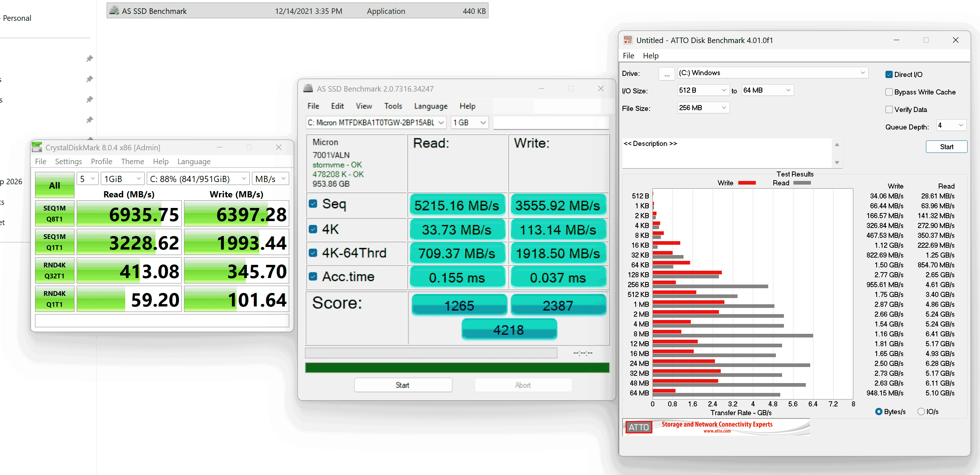Image resolution: width=980 pixels, height=475 pixels.
Task: Minimize the AS SSD Benchmark window
Action: 542,89
